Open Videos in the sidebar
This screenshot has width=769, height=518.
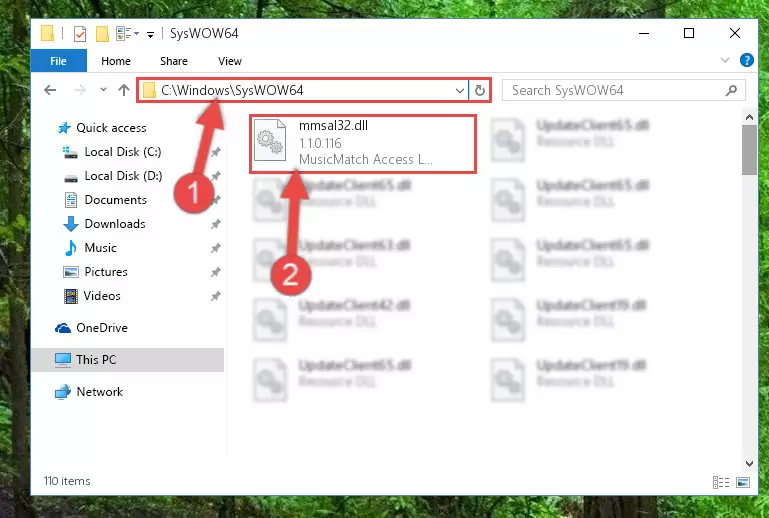[x=102, y=296]
